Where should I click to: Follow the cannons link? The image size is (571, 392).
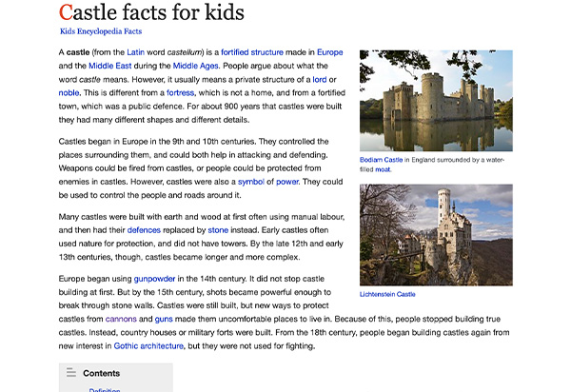pos(121,319)
